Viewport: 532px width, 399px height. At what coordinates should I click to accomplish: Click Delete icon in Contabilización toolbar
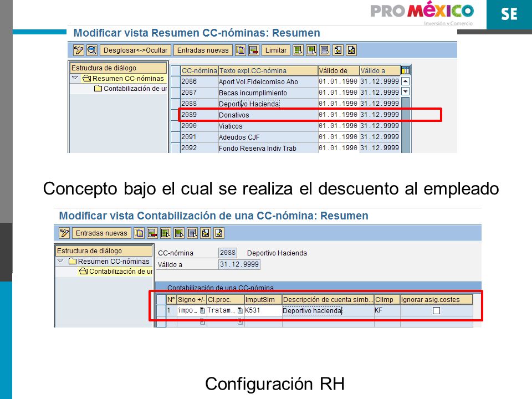pyautogui.click(x=152, y=233)
